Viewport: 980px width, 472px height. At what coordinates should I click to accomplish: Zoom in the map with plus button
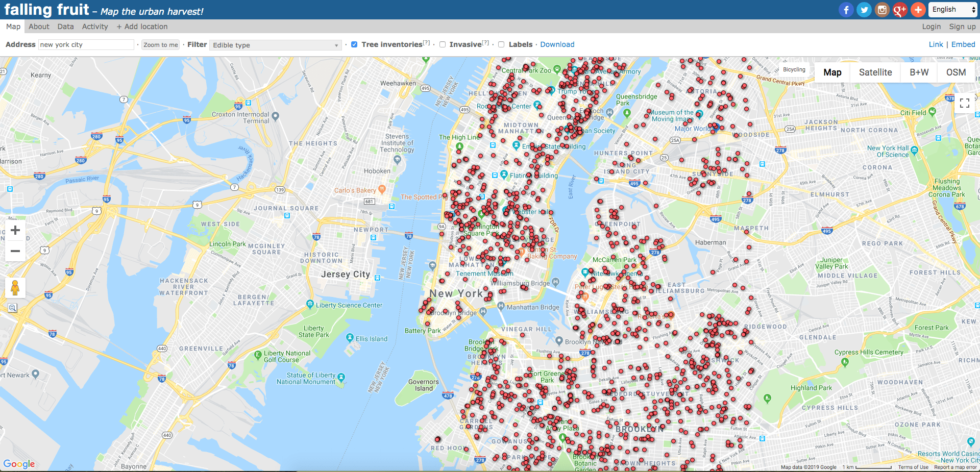pos(15,230)
